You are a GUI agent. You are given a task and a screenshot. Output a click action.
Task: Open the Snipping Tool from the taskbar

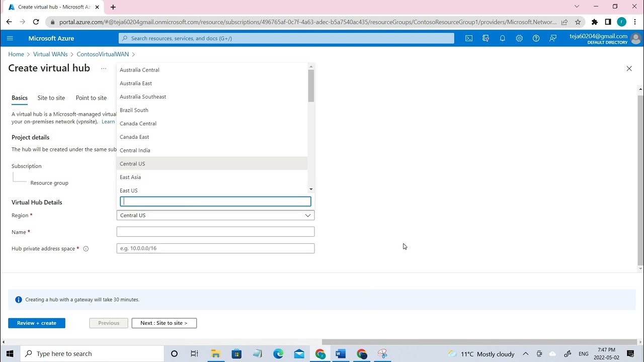point(382,353)
